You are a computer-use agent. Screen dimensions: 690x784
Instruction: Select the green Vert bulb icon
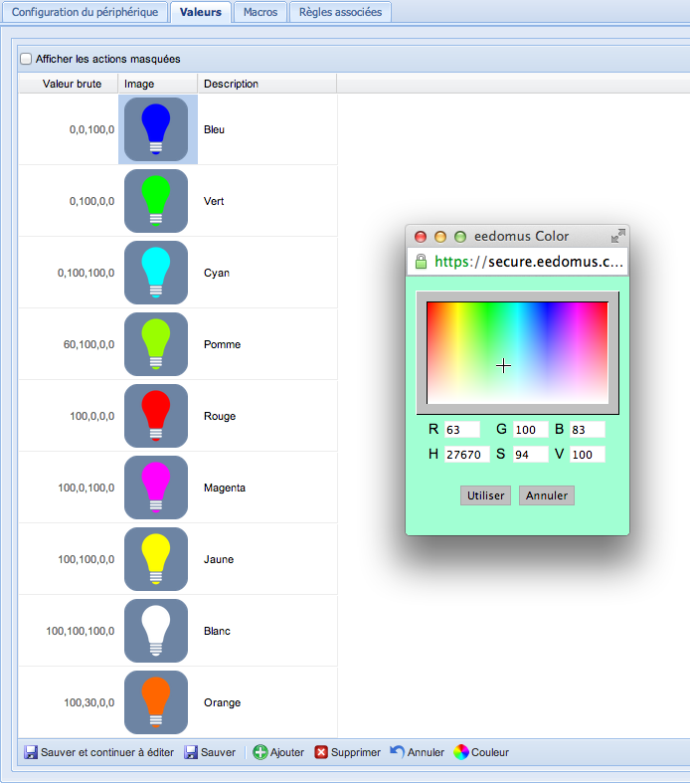(156, 201)
